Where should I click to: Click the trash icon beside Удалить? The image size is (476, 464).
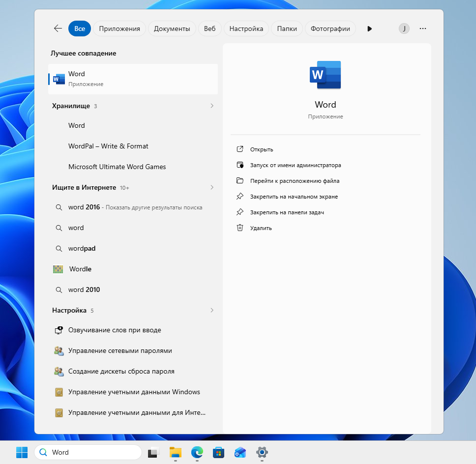coord(240,228)
